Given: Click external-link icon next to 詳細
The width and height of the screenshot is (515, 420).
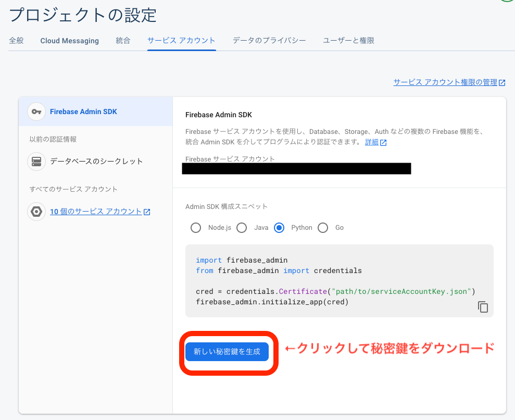Looking at the screenshot, I should [383, 142].
